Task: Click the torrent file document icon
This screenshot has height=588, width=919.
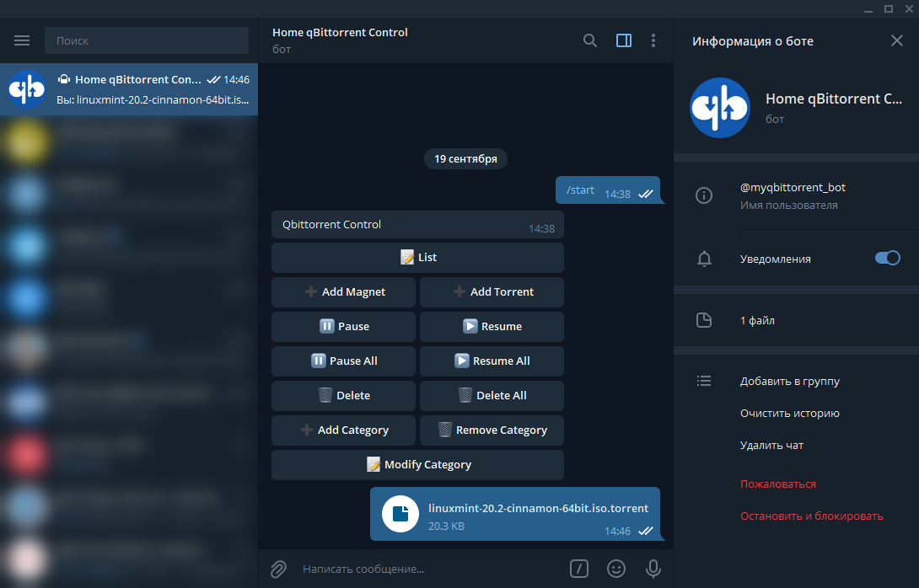Action: 400,514
